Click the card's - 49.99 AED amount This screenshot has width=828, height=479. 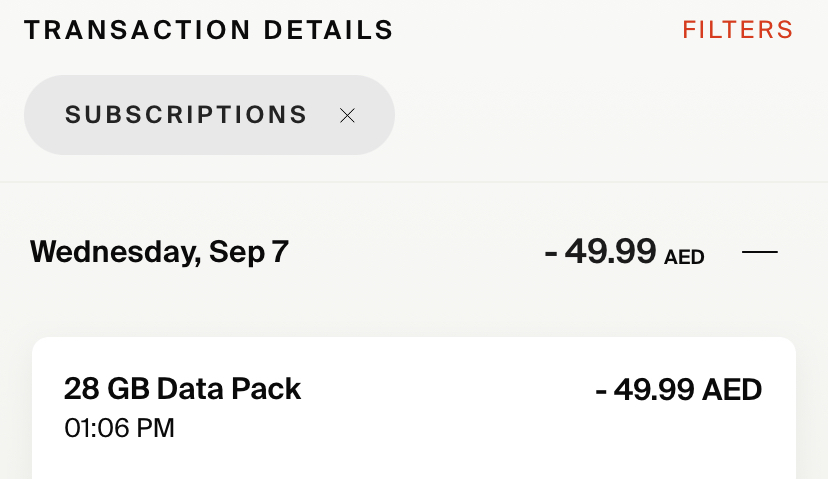tap(678, 389)
